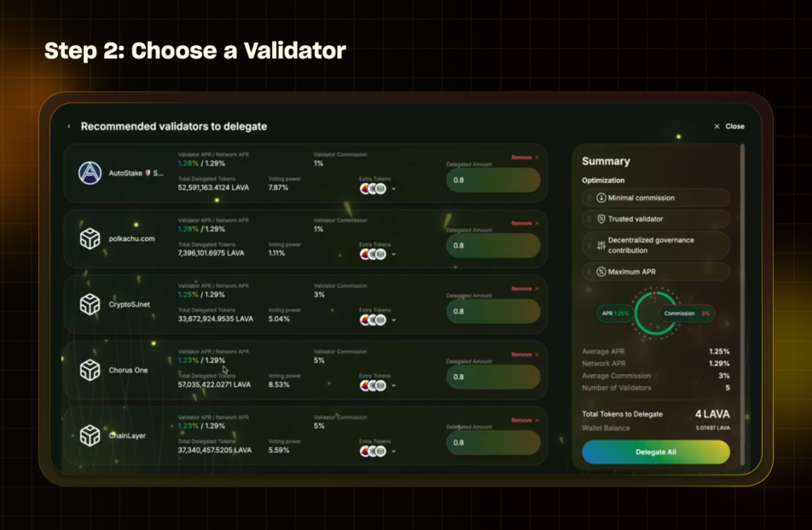Image resolution: width=812 pixels, height=530 pixels.
Task: Go back using the left chevron
Action: [x=69, y=126]
